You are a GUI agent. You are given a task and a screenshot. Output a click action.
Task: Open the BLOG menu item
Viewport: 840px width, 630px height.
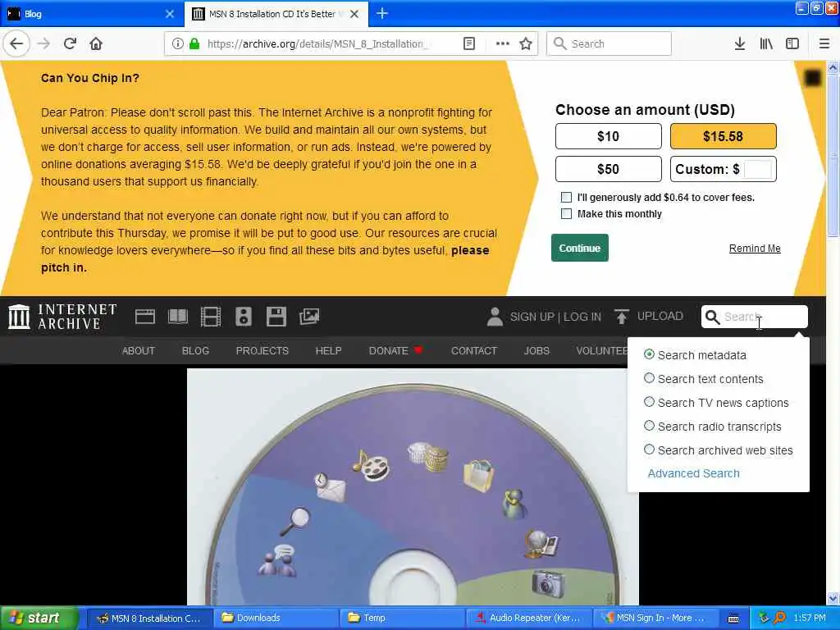195,351
